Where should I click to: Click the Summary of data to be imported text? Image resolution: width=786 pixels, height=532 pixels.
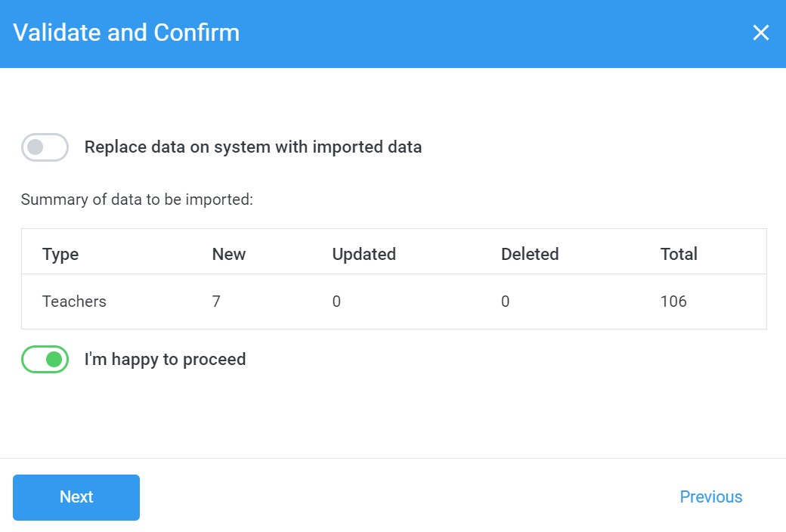[137, 200]
